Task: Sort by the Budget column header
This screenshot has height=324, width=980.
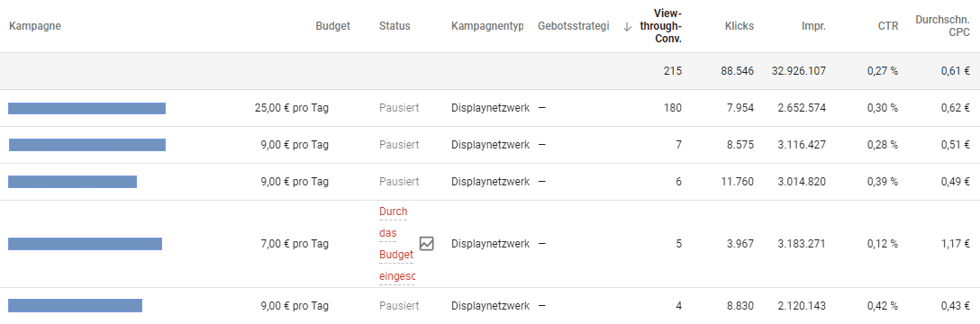Action: click(x=333, y=26)
